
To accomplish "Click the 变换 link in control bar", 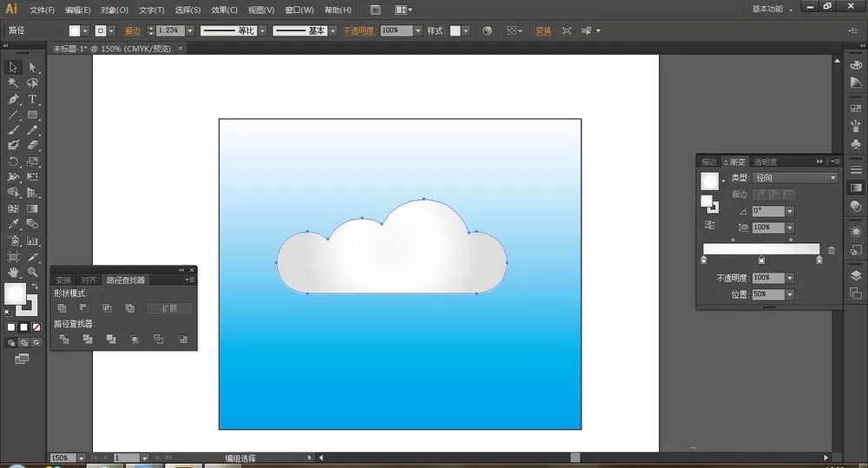I will click(x=543, y=31).
